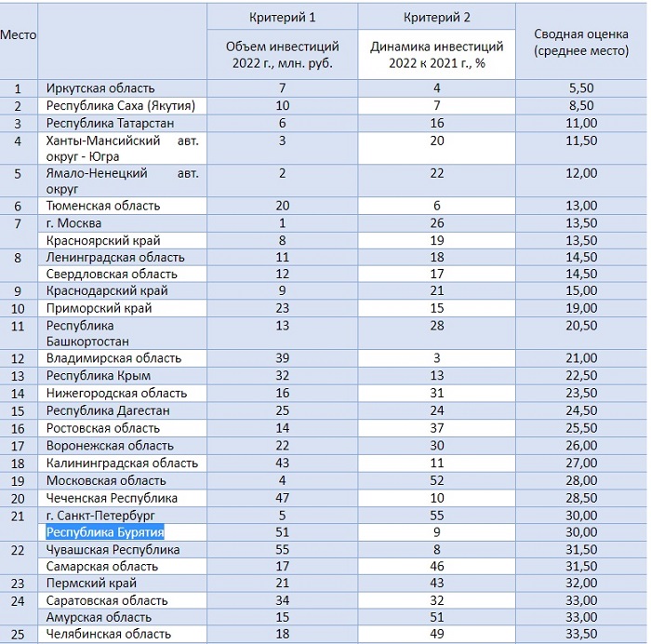The image size is (651, 644).
Task: Select the Сводная оценка header cell
Action: [580, 41]
